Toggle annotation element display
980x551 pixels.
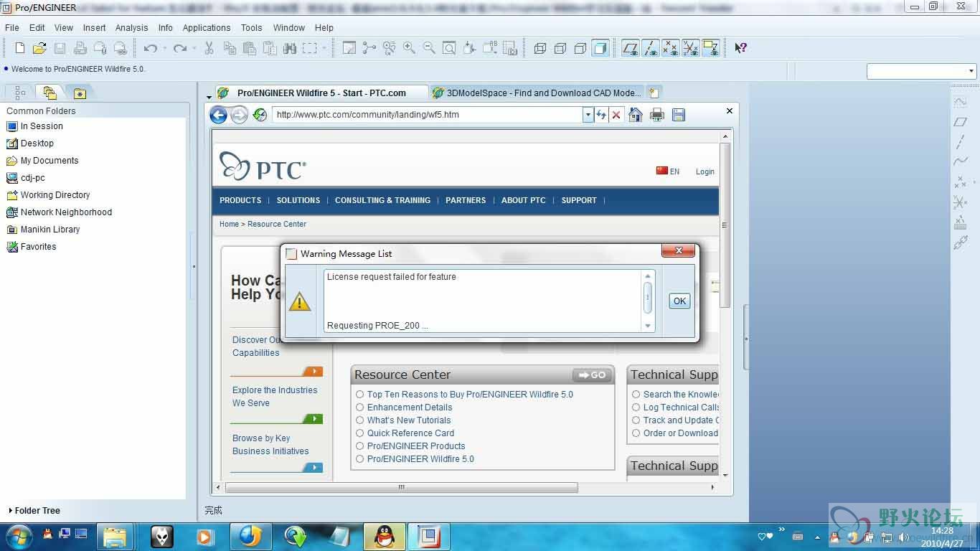pos(711,48)
